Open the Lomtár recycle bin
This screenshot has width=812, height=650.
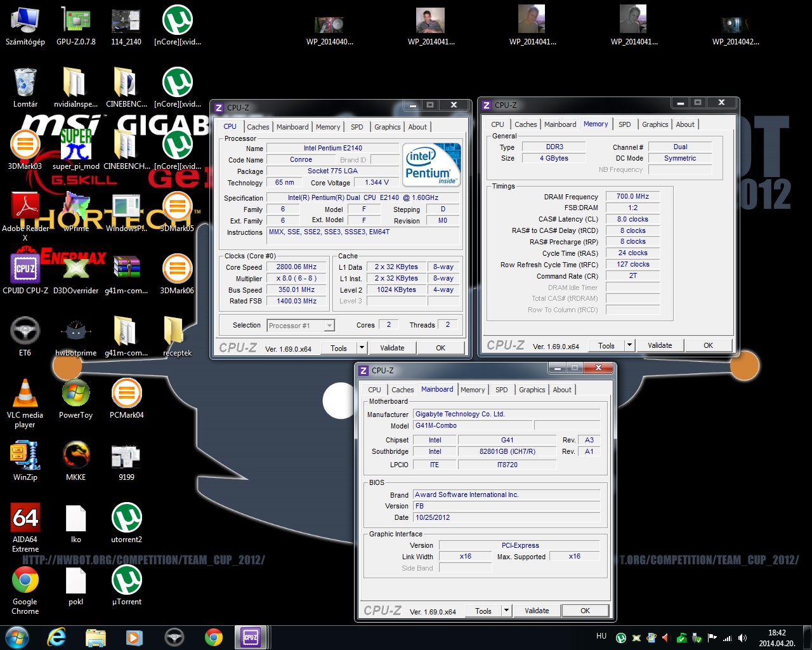tap(25, 88)
